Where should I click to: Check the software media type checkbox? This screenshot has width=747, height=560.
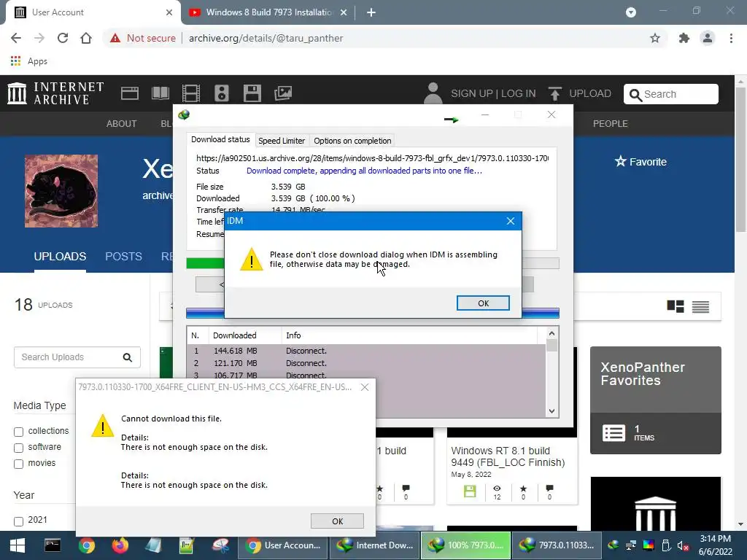coord(18,448)
